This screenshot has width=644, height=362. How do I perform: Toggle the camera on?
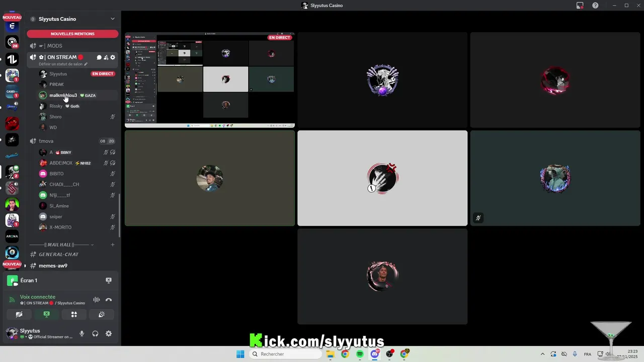tap(19, 314)
